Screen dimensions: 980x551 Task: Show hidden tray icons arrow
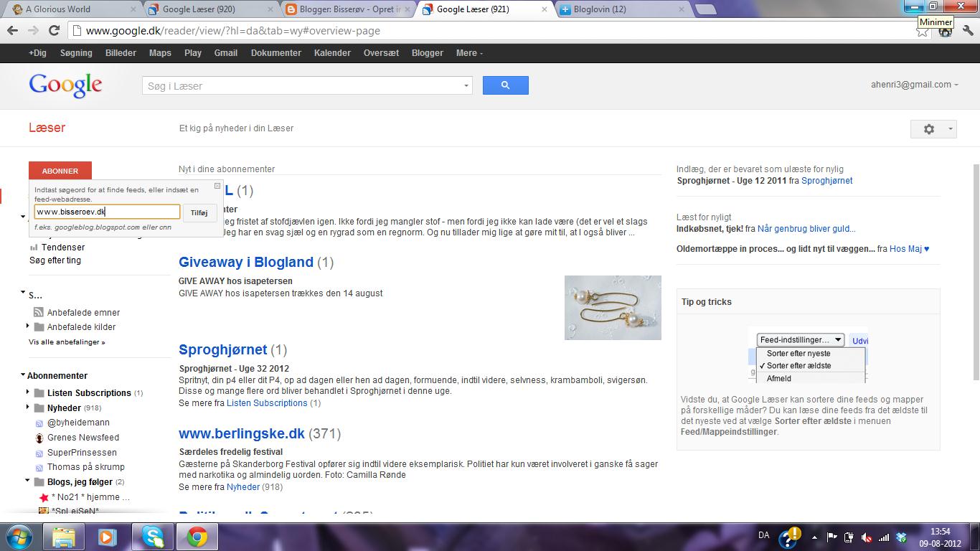coord(816,537)
